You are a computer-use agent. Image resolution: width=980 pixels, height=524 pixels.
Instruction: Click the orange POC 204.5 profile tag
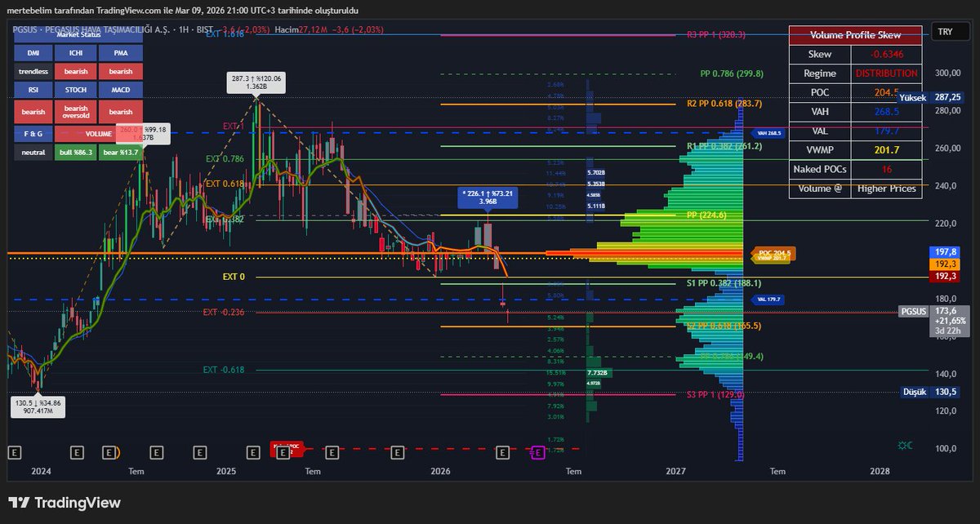click(772, 254)
